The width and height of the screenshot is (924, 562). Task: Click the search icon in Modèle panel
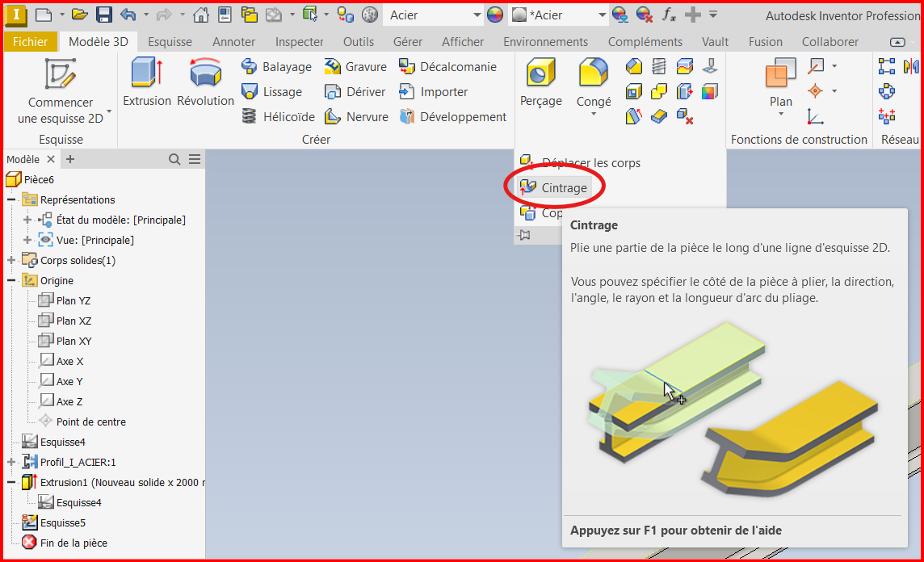(x=174, y=160)
